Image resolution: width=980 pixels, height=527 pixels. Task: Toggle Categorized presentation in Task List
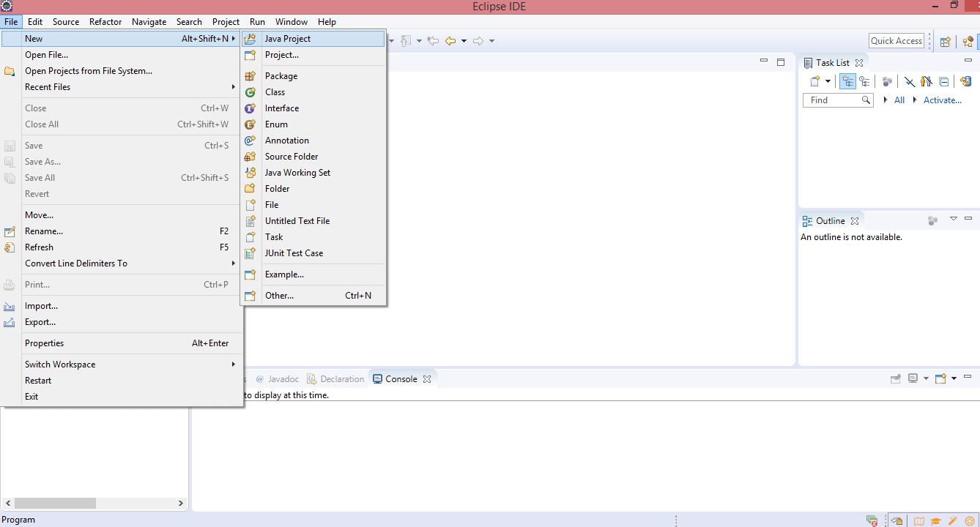848,81
